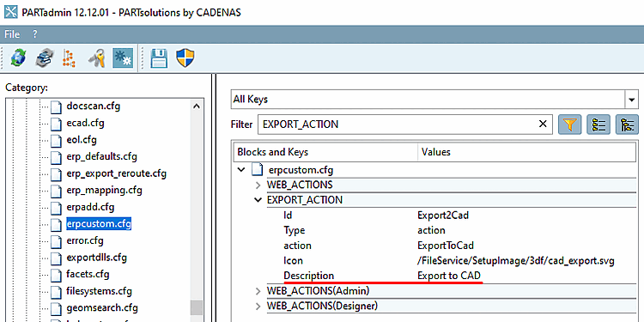Open the All Keys dropdown

pyautogui.click(x=631, y=100)
